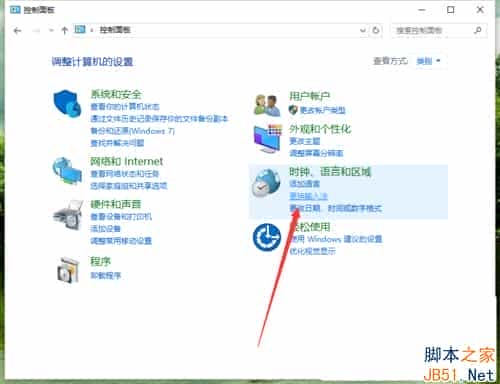Click the Forward navigation arrow
Viewport: 500px width, 384px height.
[x=36, y=31]
